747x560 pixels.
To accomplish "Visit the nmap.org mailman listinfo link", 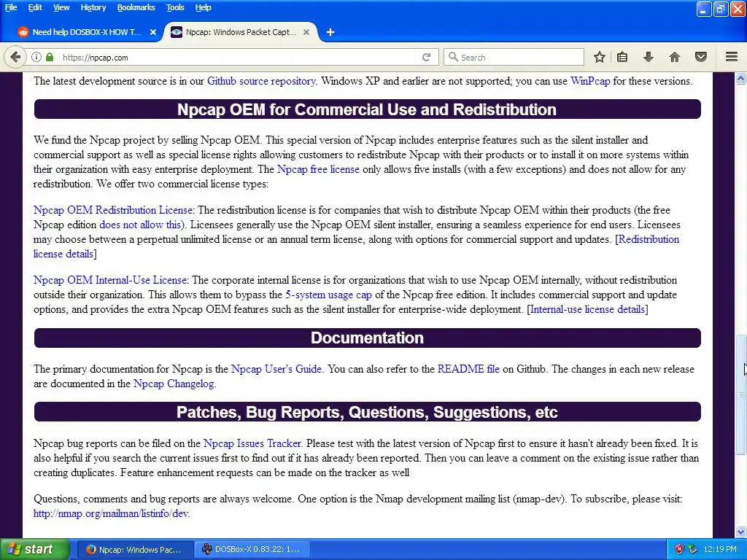I will (x=111, y=514).
